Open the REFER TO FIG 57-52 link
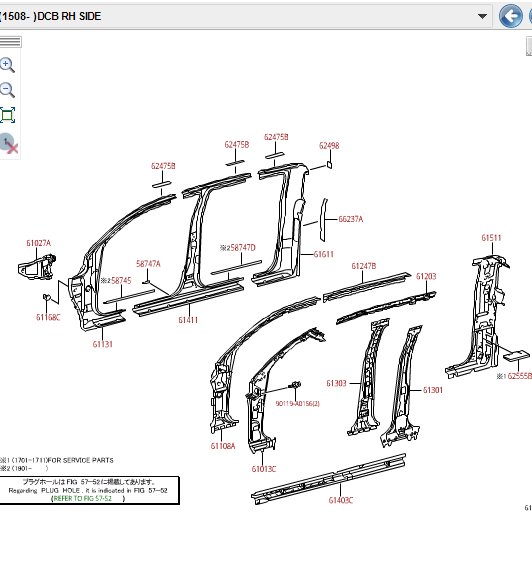Viewport: 532px width, 567px height. tap(83, 498)
